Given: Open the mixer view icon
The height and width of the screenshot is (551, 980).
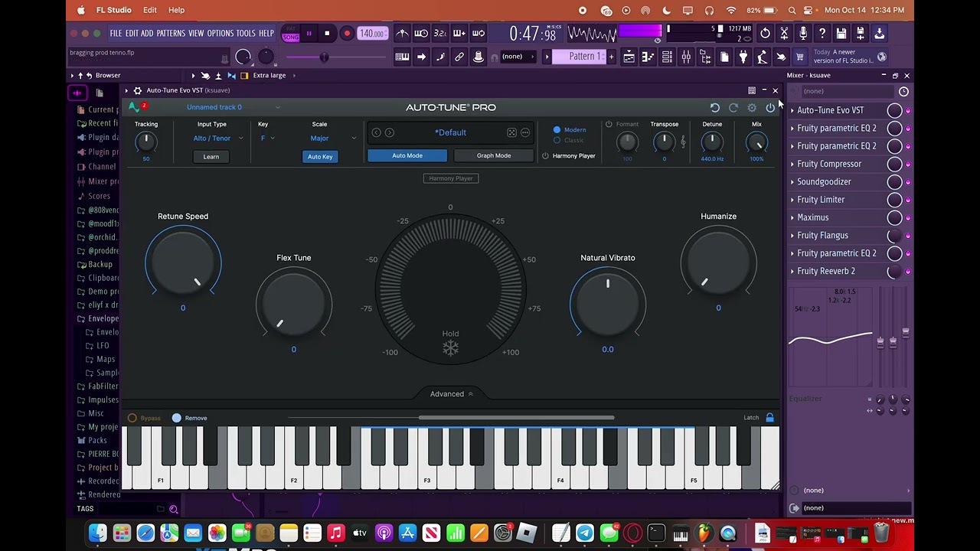Looking at the screenshot, I should pyautogui.click(x=686, y=57).
